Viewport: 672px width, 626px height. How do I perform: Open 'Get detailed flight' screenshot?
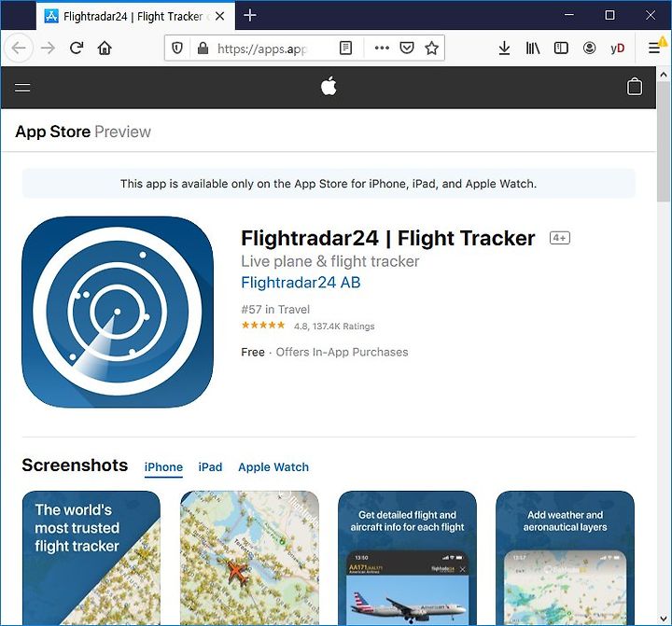[x=407, y=558]
